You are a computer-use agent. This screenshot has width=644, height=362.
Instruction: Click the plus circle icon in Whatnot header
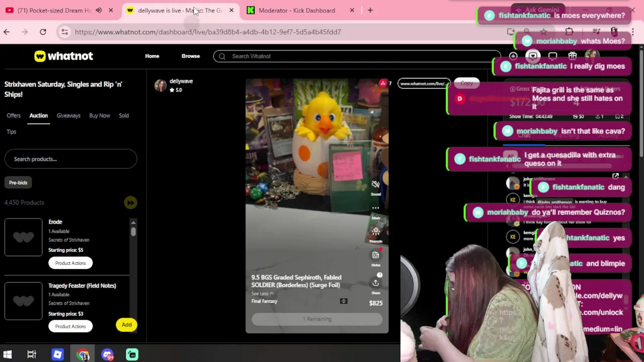[513, 56]
